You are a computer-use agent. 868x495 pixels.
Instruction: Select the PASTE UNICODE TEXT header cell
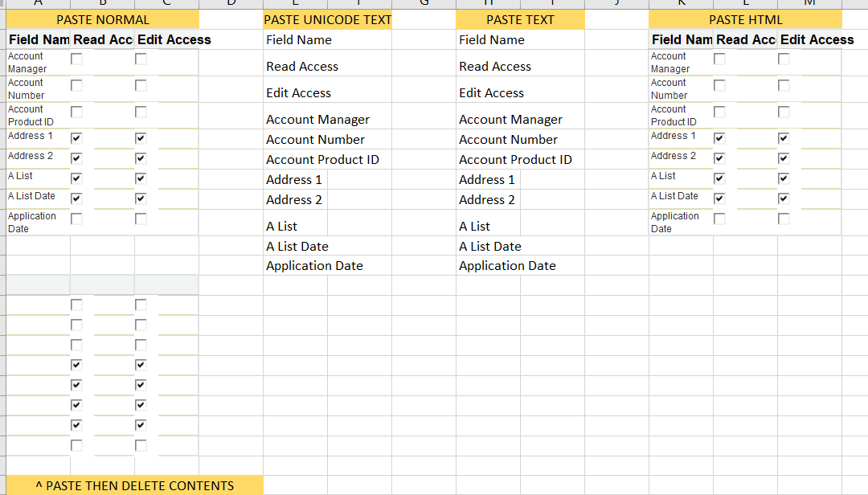[328, 20]
